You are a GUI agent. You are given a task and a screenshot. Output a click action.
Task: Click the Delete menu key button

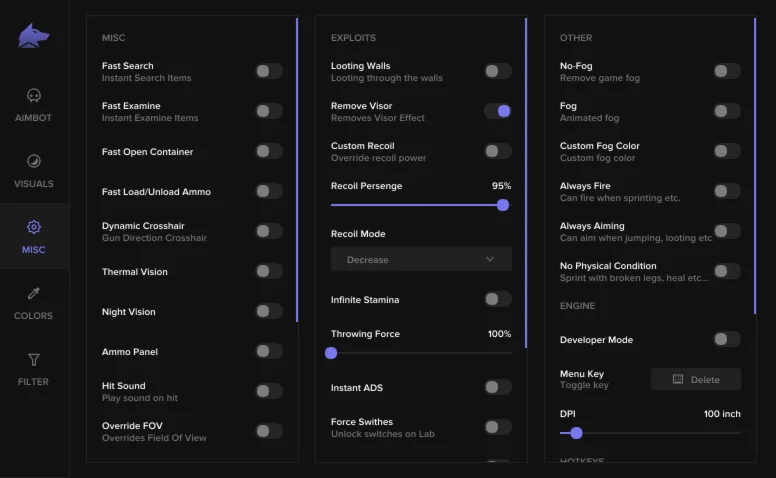pos(696,379)
